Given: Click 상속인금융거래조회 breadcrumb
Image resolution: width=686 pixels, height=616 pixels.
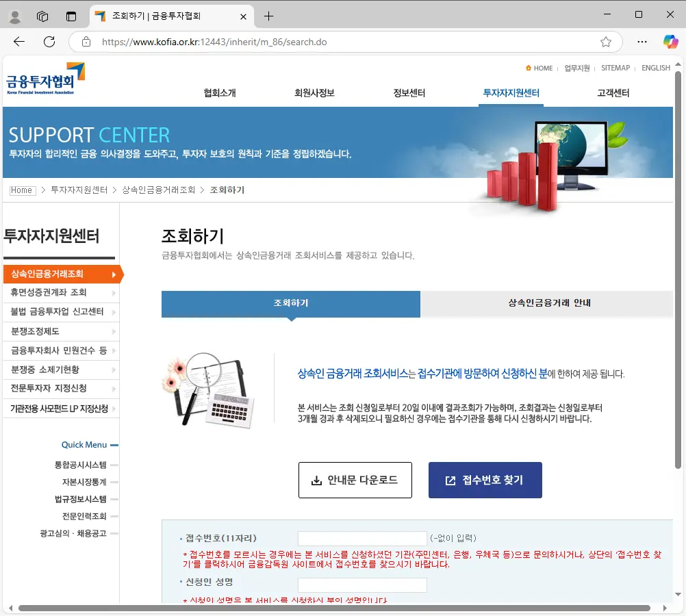Looking at the screenshot, I should tap(158, 190).
